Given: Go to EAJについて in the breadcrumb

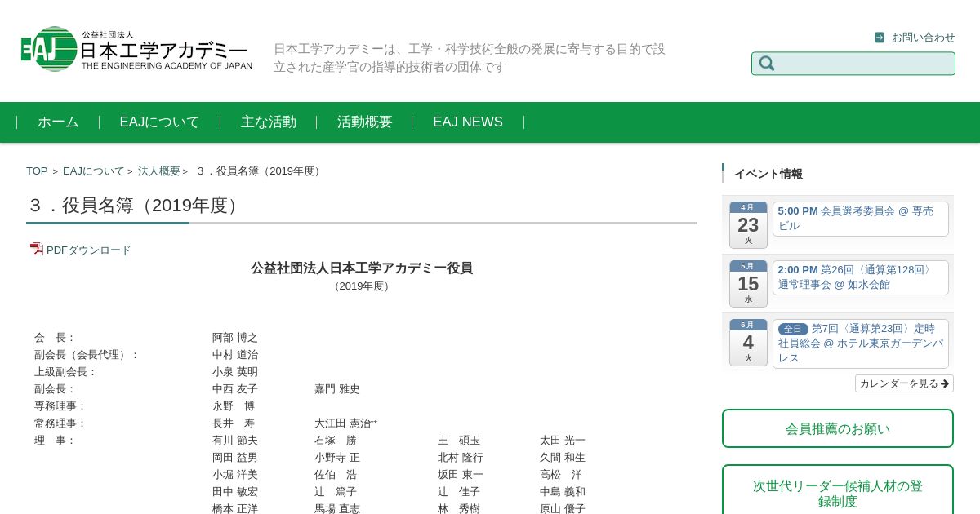Looking at the screenshot, I should click(94, 171).
